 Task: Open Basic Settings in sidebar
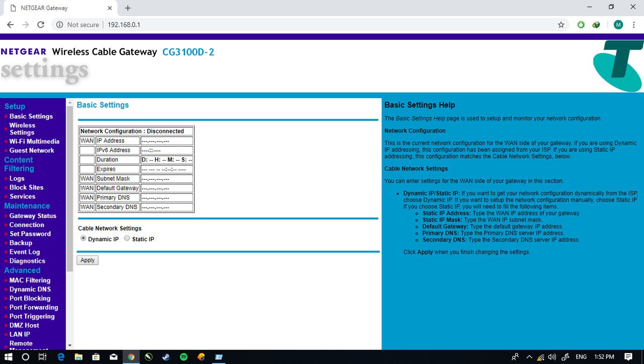point(31,116)
